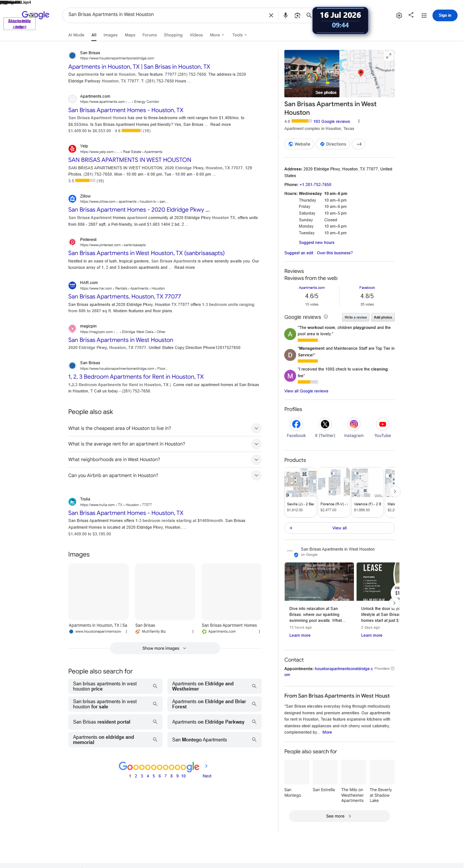Click the Directions button
This screenshot has width=469, height=868.
coord(333,144)
